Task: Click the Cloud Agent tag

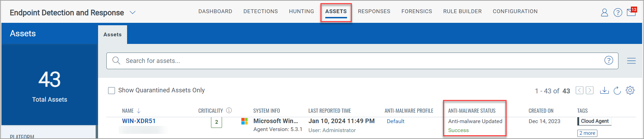Action: click(594, 121)
